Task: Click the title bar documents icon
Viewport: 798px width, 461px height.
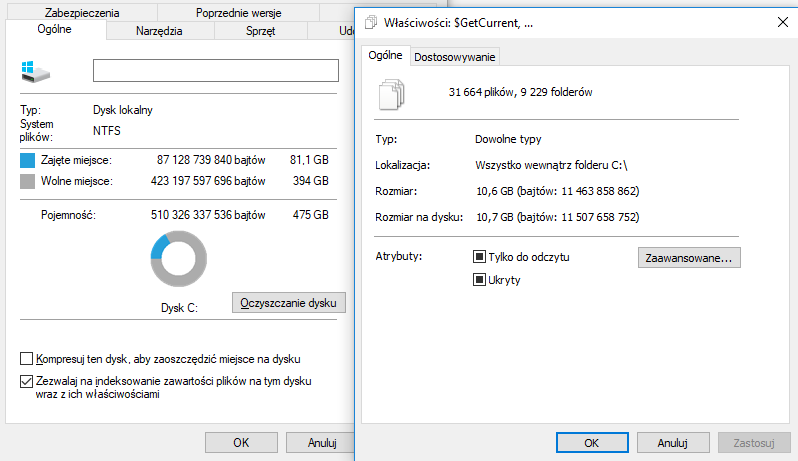Action: (x=371, y=22)
